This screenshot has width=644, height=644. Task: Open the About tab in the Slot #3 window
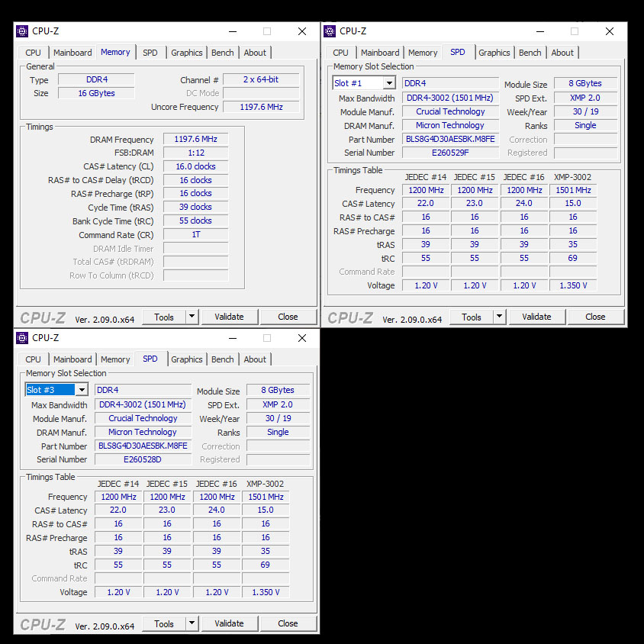click(x=255, y=359)
